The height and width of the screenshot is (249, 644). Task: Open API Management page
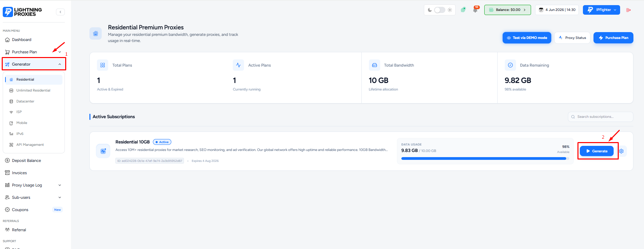(34, 145)
